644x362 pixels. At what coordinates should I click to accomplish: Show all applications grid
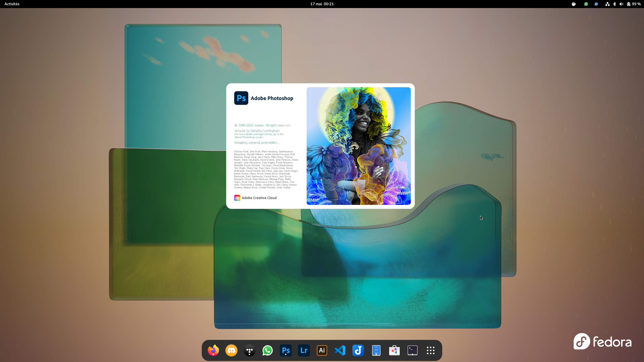click(431, 350)
